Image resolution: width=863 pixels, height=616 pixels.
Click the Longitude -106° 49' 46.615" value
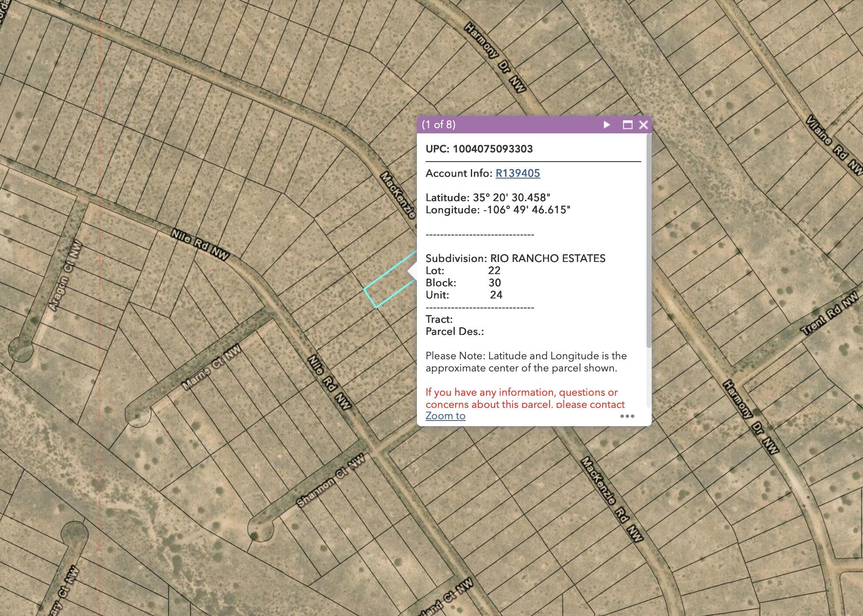526,210
